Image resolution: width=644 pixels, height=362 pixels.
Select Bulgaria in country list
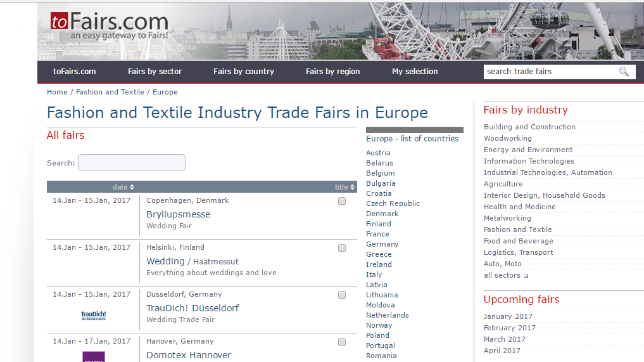[x=381, y=183]
